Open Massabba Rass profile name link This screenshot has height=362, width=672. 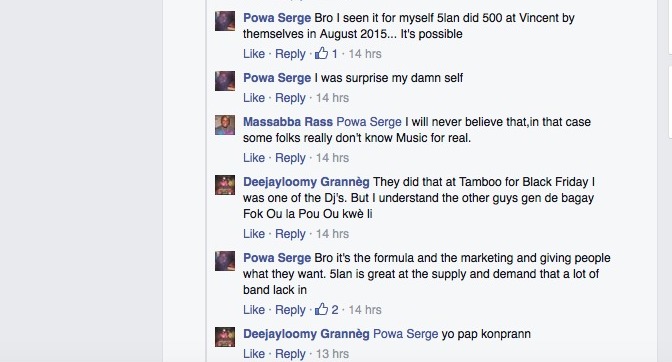288,122
